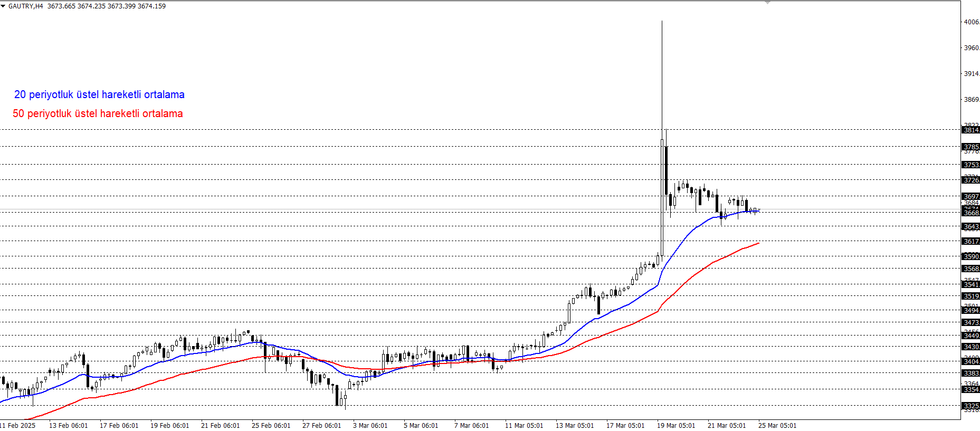The image size is (980, 431).
Task: Click the '5 Mar 06:01' time axis label
Action: [x=421, y=426]
